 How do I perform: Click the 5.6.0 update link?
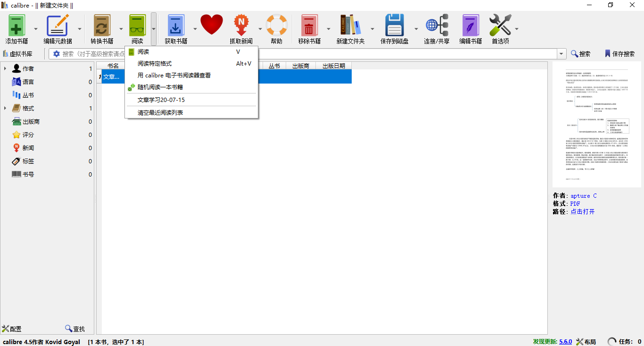(x=565, y=342)
